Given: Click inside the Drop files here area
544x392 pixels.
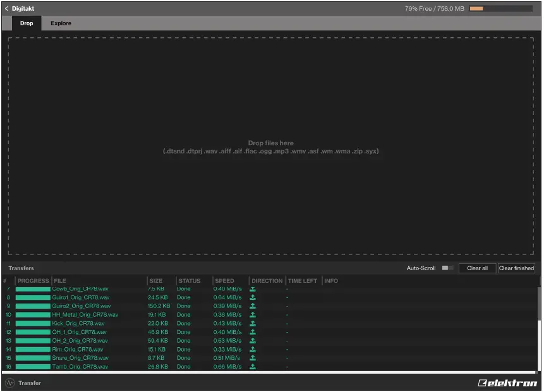Looking at the screenshot, I should click(x=272, y=146).
